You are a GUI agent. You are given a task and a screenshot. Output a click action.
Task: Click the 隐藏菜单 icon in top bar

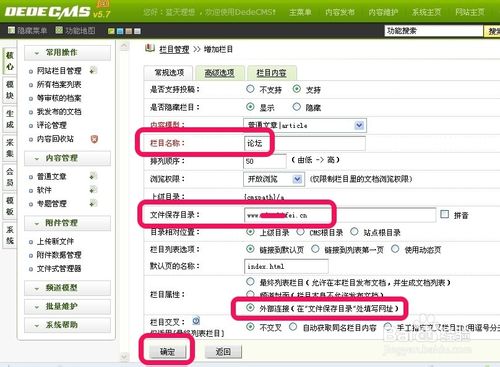point(11,31)
